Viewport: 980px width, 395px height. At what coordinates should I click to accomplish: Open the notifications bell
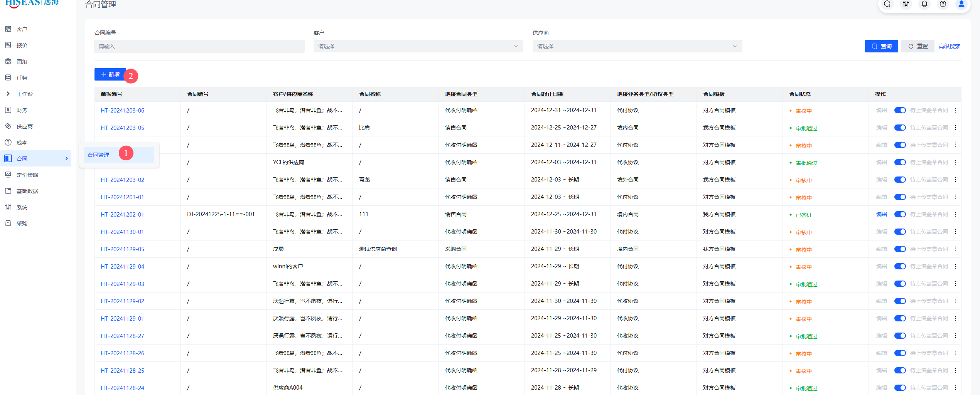tap(924, 4)
